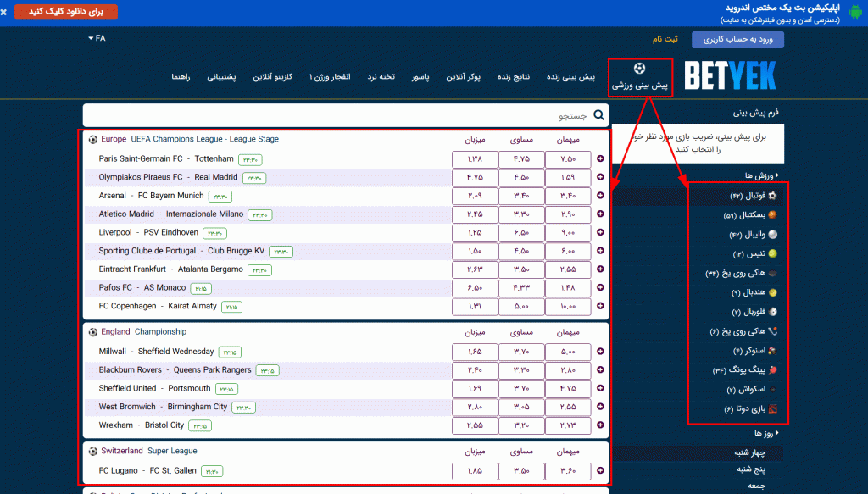
Task: Expand more odds for Millwall vs Sheffield Wednesday
Action: click(x=600, y=352)
